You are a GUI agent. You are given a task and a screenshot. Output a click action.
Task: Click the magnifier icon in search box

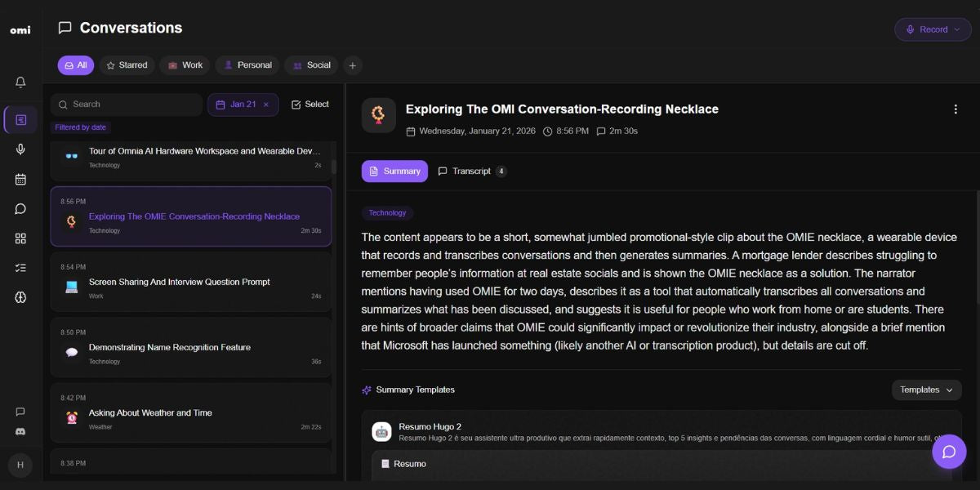click(x=63, y=105)
